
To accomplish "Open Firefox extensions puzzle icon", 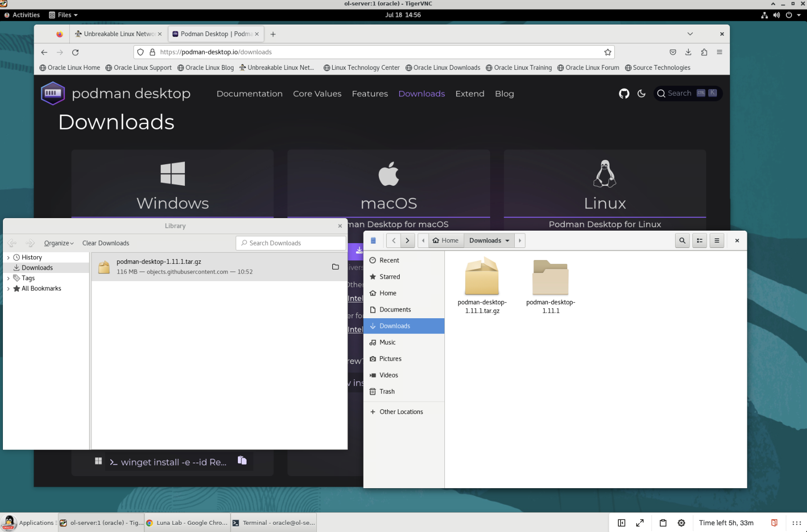I will pos(704,52).
